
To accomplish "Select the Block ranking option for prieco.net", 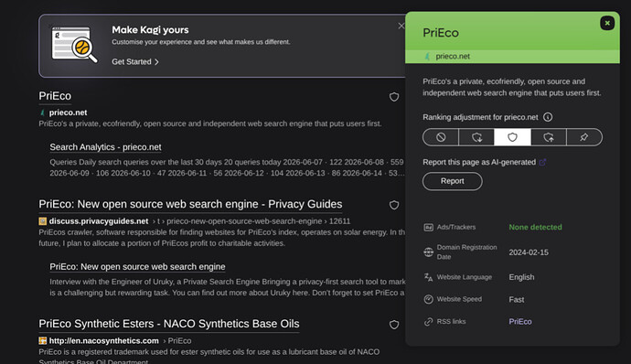I will [x=441, y=137].
